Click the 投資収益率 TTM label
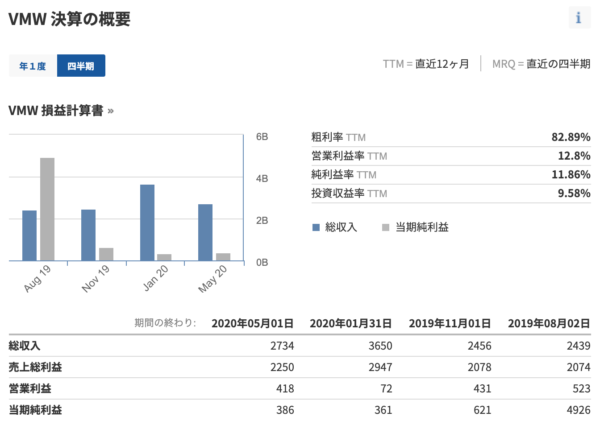Screen dimensions: 600x429 349,193
